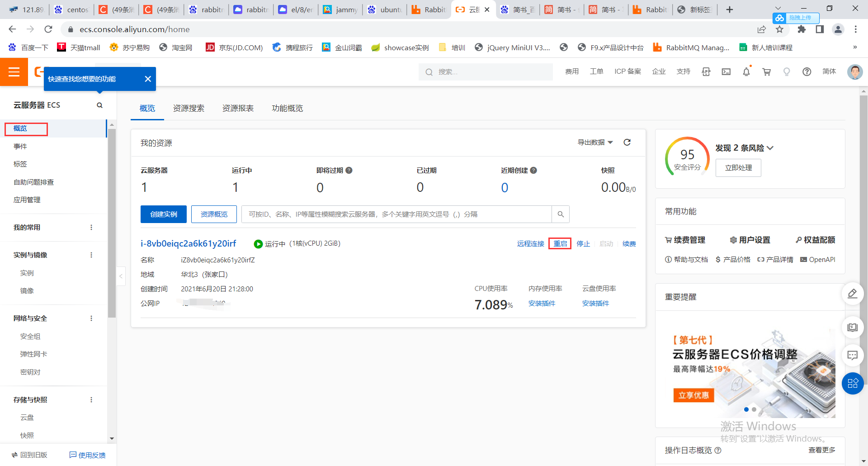Switch to the 功能概览 tab
Image resolution: width=868 pixels, height=466 pixels.
point(287,109)
